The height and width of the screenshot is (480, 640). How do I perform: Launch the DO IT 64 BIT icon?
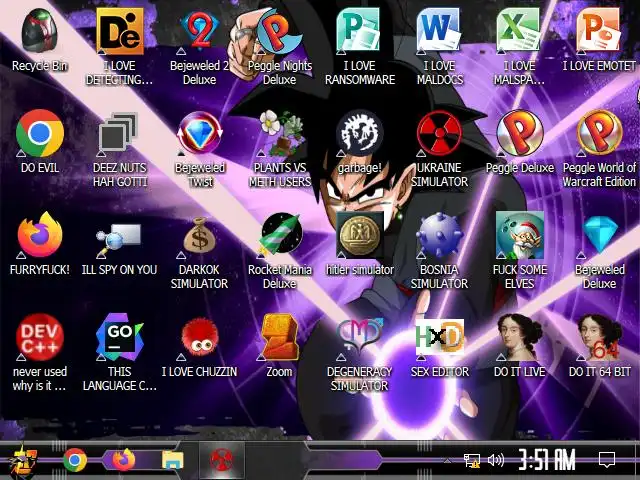(x=599, y=337)
